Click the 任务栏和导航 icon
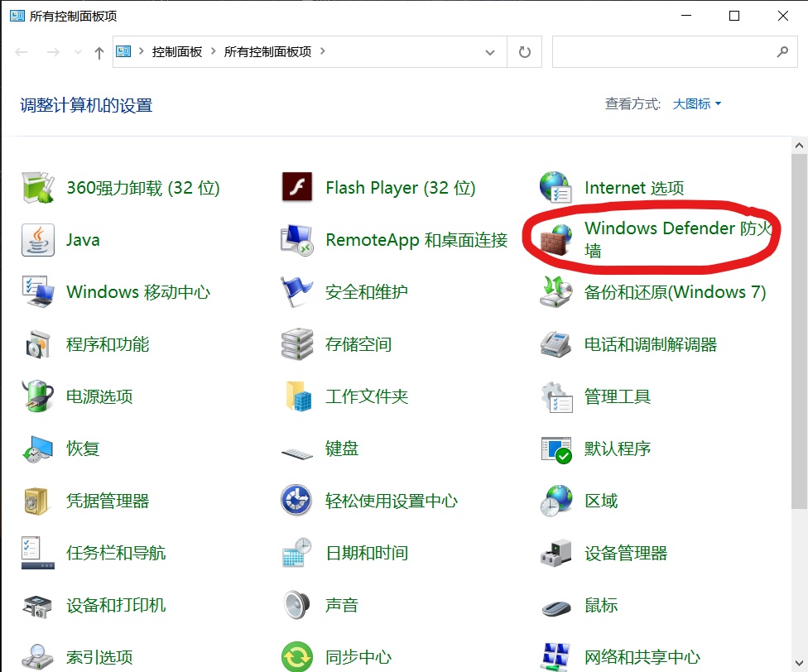 pos(38,553)
